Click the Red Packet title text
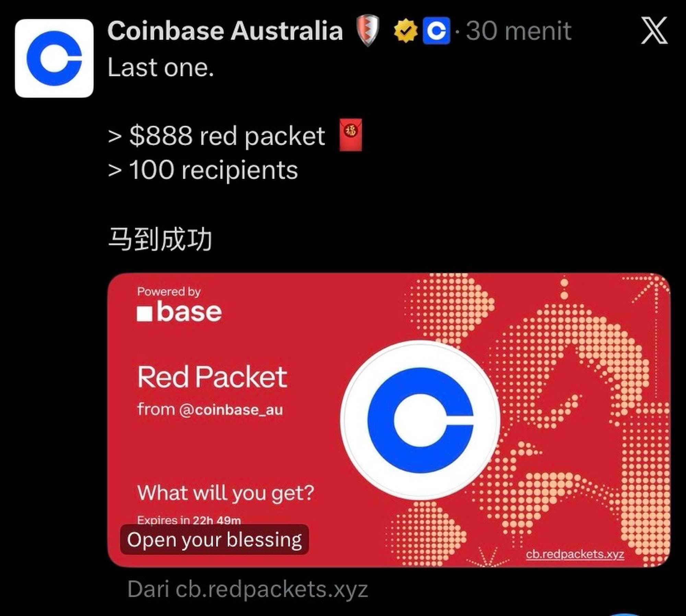686x616 pixels. (x=212, y=377)
